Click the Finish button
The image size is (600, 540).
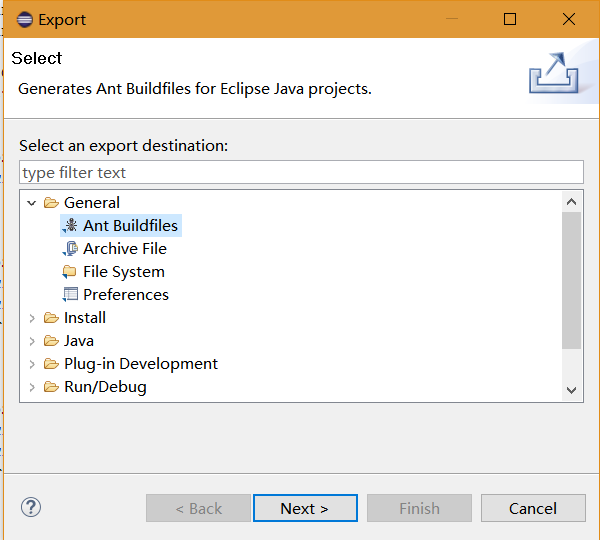pos(419,508)
